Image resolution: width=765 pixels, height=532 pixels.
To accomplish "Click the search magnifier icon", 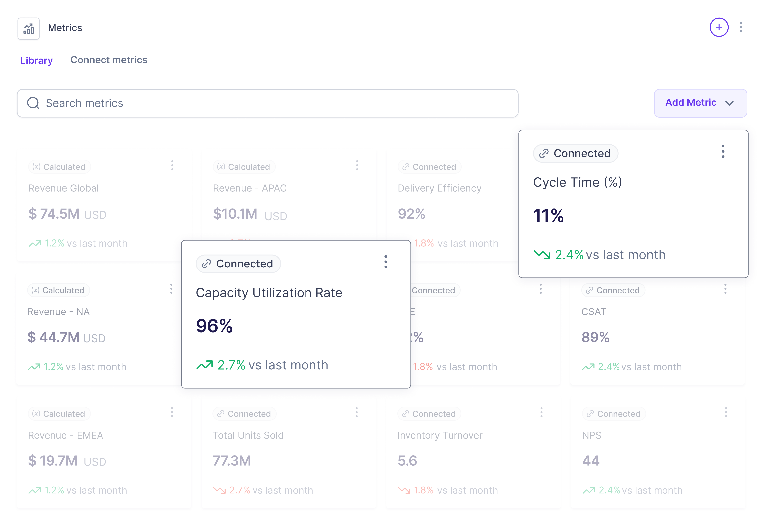I will [33, 103].
